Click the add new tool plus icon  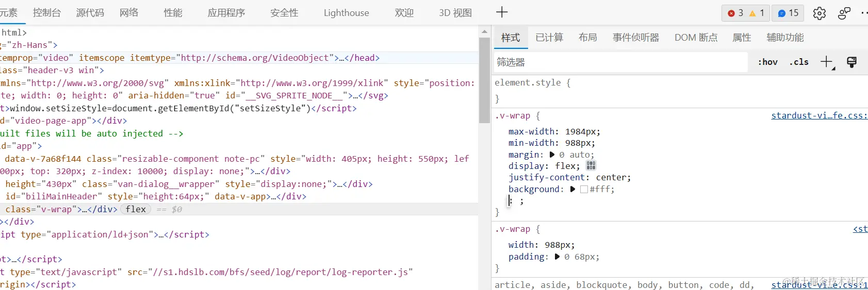pos(502,12)
